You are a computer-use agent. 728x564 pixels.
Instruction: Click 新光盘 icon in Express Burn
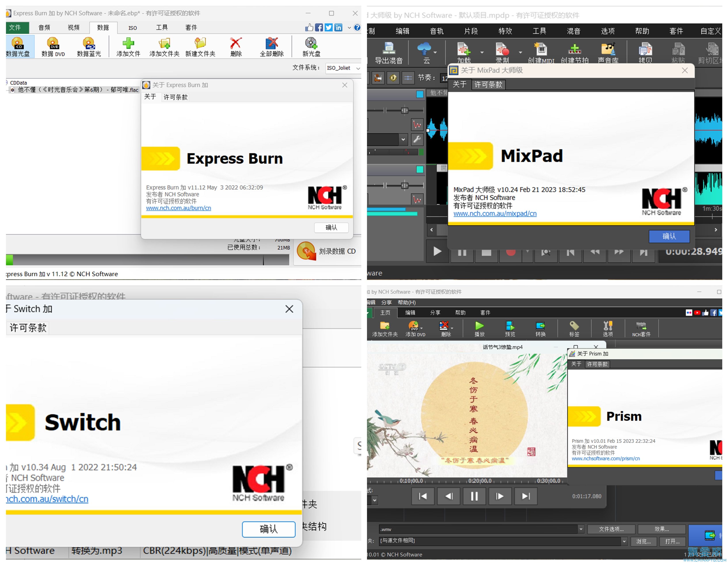311,47
